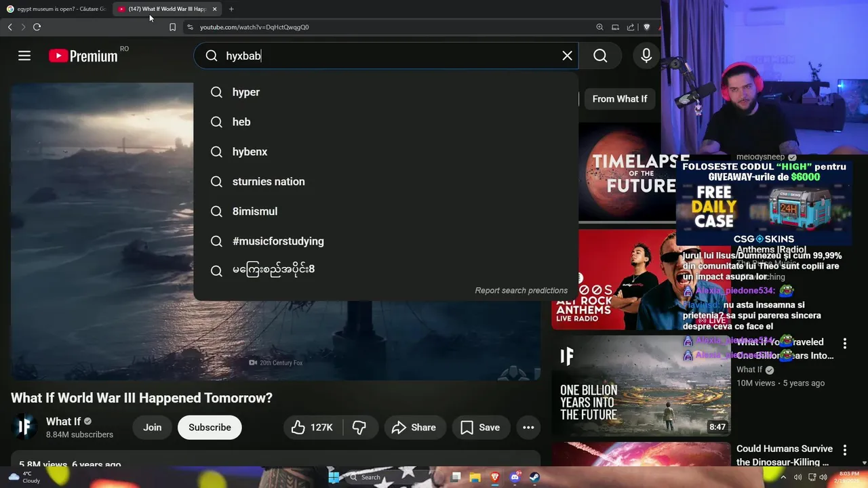Viewport: 868px width, 488px height.
Task: Start voice search with microphone icon
Action: pyautogui.click(x=646, y=56)
